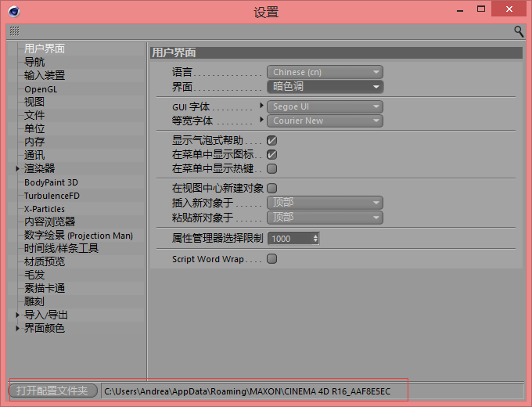Image resolution: width=532 pixels, height=407 pixels.
Task: Select TurbulenceFD in the tree
Action: [52, 196]
